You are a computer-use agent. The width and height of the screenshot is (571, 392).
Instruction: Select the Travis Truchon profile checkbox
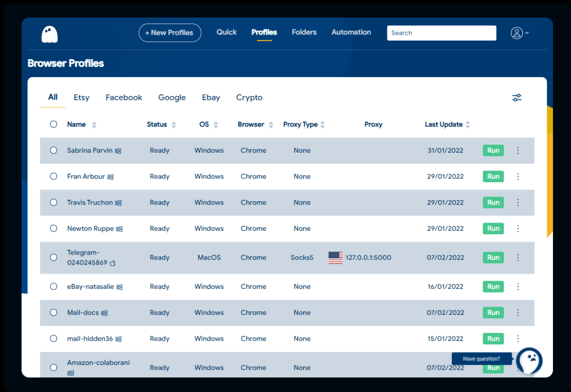tap(53, 202)
